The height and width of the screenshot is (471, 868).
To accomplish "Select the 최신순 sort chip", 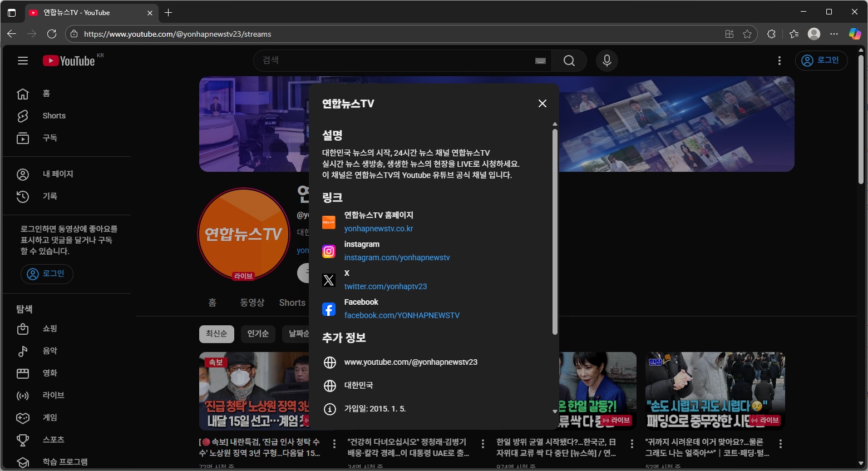I will [x=216, y=334].
